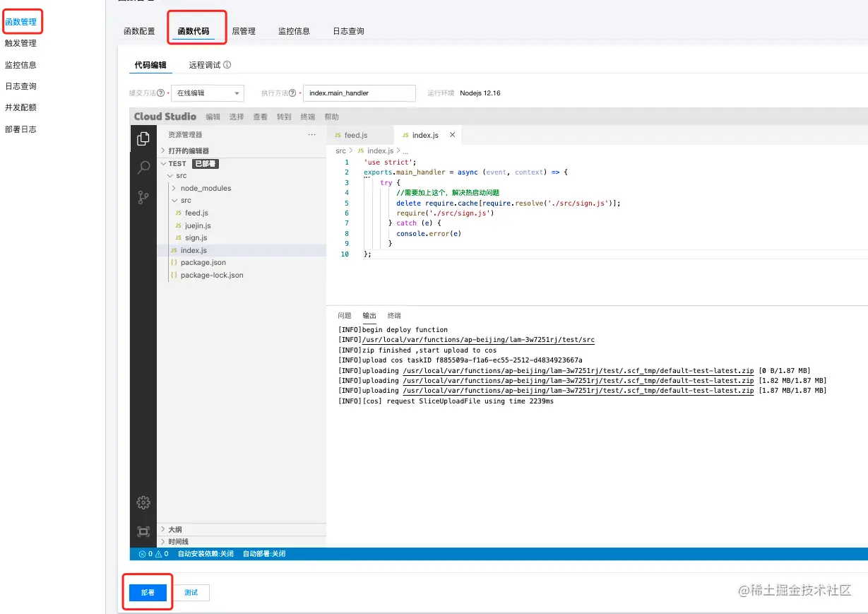Toggle 自动安装依赖:关闭 in status bar
Screen dimensions: 868x614
206,554
